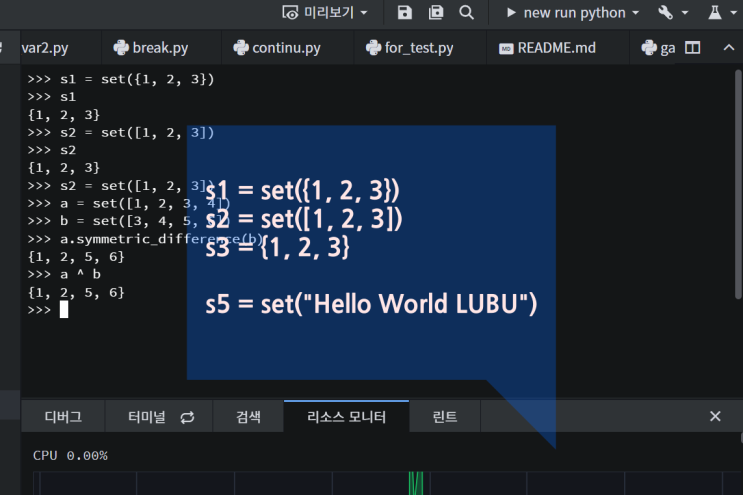
Task: Click the flask lab icon
Action: coord(715,12)
